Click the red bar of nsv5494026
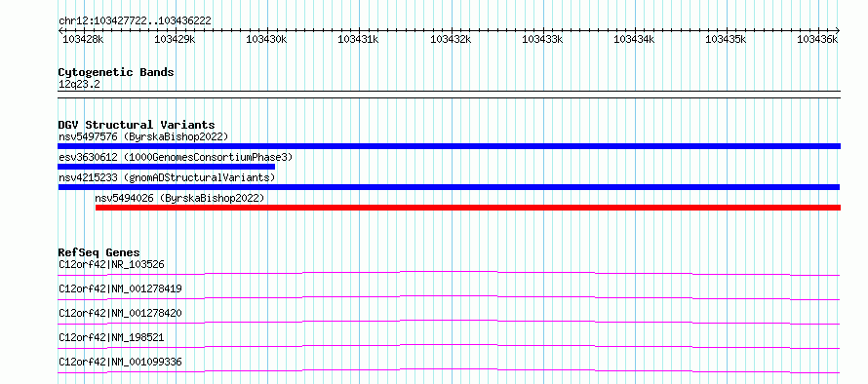The image size is (868, 384). click(x=468, y=208)
